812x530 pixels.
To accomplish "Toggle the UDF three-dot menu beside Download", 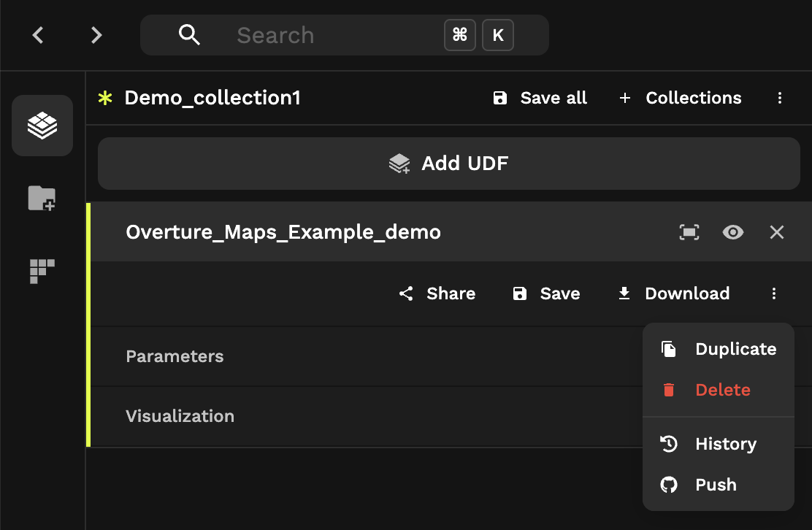I will click(774, 293).
